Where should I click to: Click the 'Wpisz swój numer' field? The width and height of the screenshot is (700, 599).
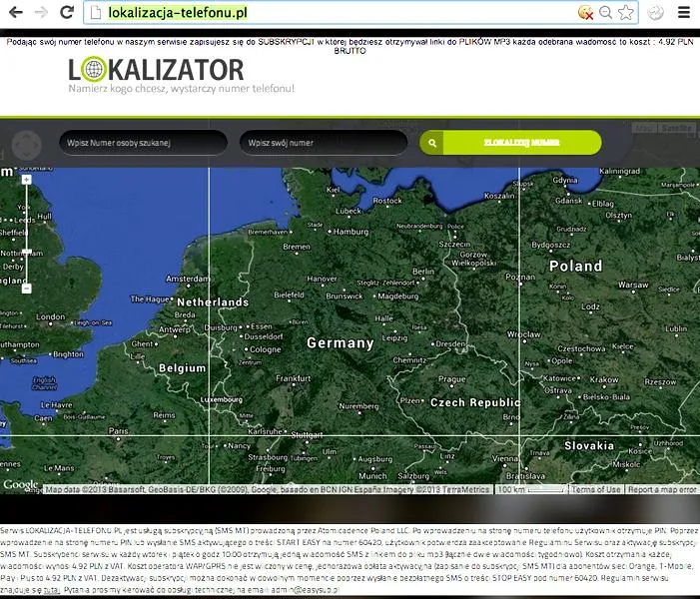pos(324,143)
